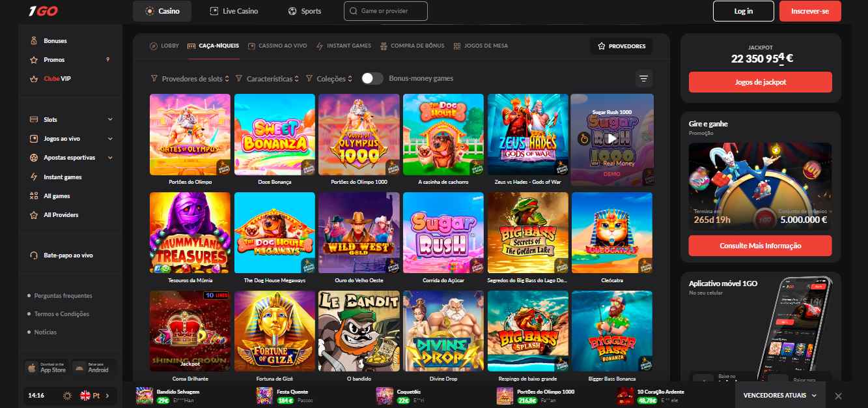Open the Fortune of Giza game
The image size is (868, 408).
click(275, 331)
